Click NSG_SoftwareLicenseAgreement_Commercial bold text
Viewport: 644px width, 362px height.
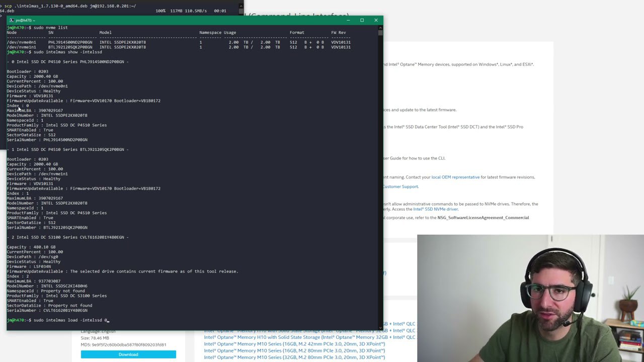(483, 218)
